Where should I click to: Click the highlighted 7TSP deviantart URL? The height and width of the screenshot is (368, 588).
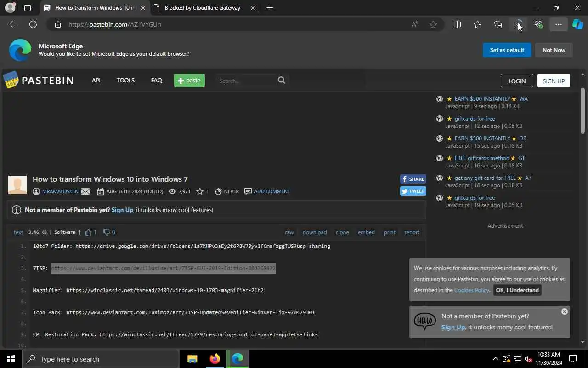(x=163, y=268)
